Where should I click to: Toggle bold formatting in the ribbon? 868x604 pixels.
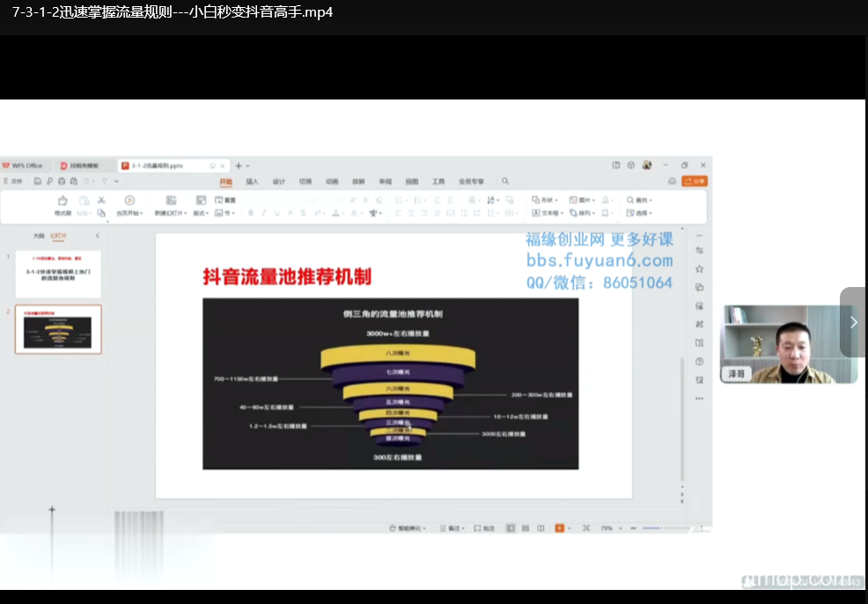[x=251, y=213]
